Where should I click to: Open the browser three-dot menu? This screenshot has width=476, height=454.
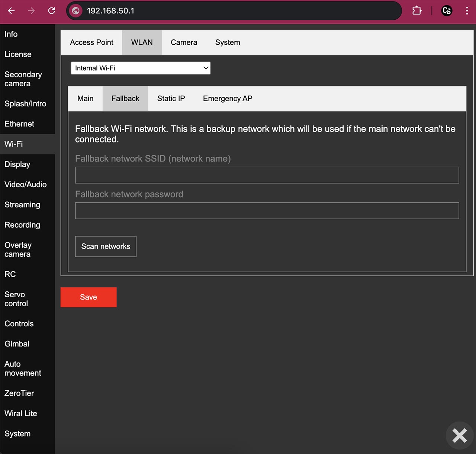(x=467, y=11)
